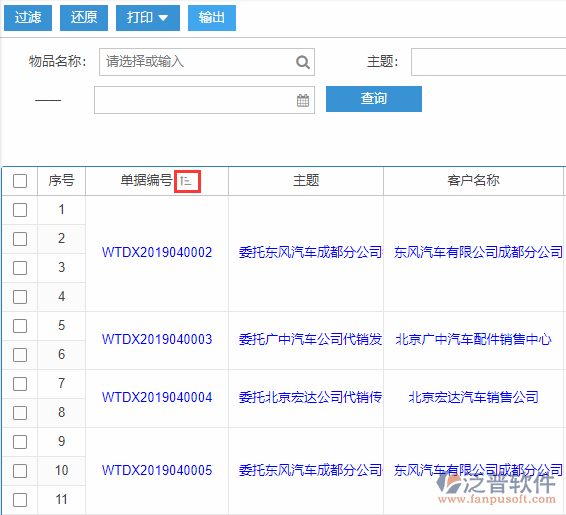Image resolution: width=566 pixels, height=515 pixels.
Task: Open document WTDX2019040002
Action: click(x=157, y=253)
